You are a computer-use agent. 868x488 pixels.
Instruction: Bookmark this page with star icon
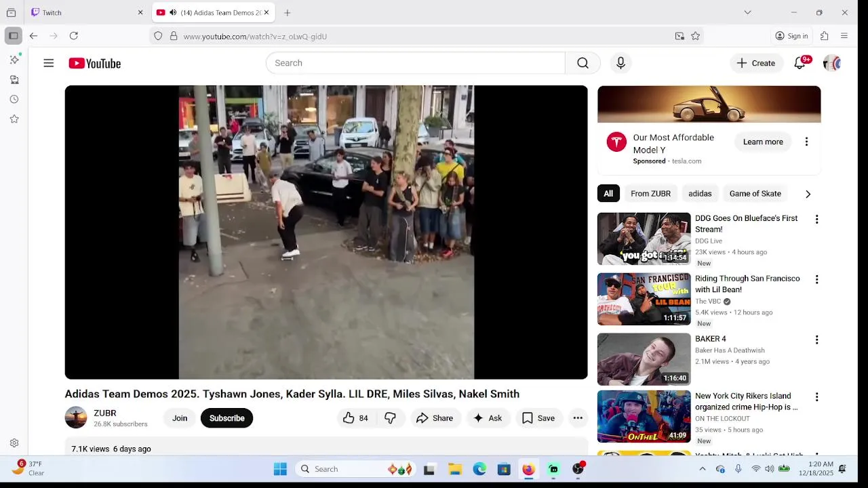(x=695, y=36)
